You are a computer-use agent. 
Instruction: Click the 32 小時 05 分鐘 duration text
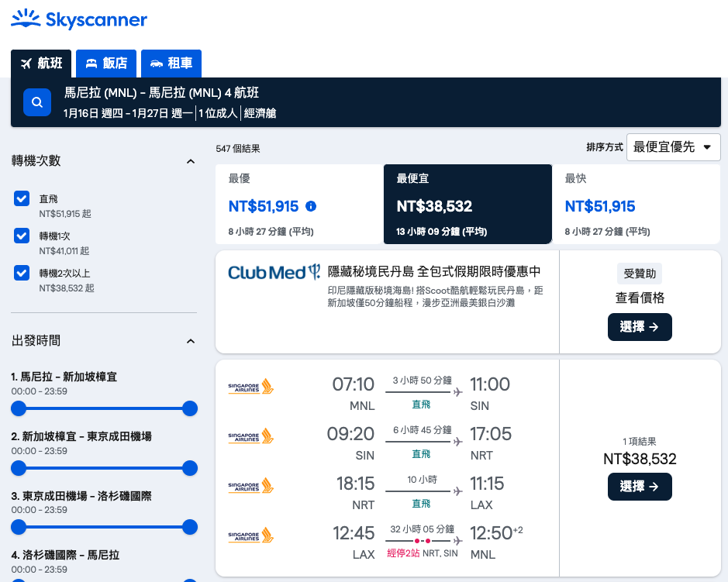[x=422, y=529]
